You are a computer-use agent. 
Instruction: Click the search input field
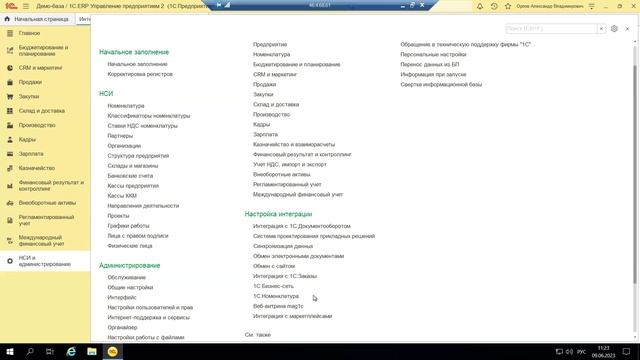552,29
